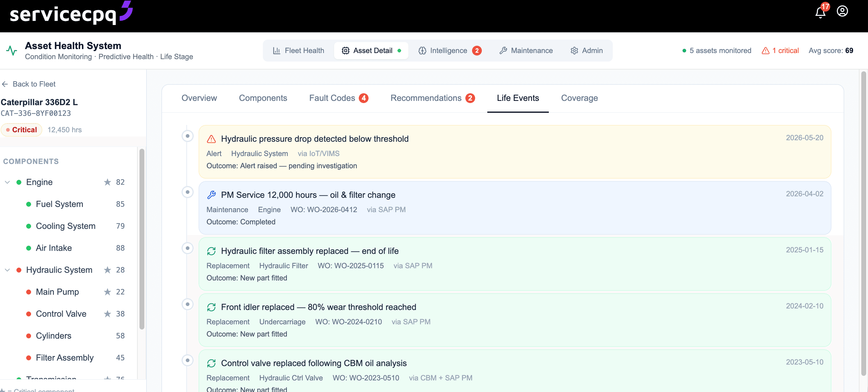Click the timeline marker for 2026-05-20 alert
868x392 pixels.
187,136
